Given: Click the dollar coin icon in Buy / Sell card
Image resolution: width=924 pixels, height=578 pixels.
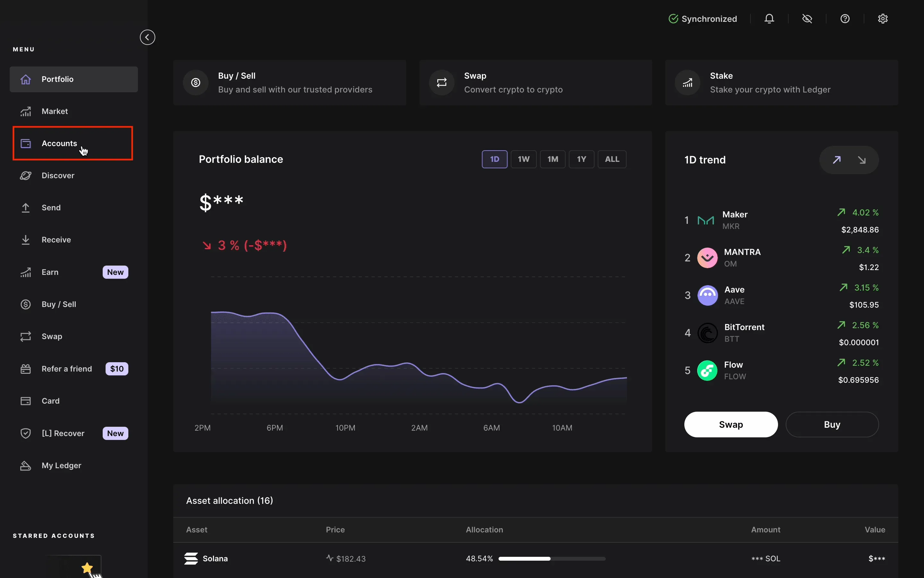Looking at the screenshot, I should tap(195, 83).
